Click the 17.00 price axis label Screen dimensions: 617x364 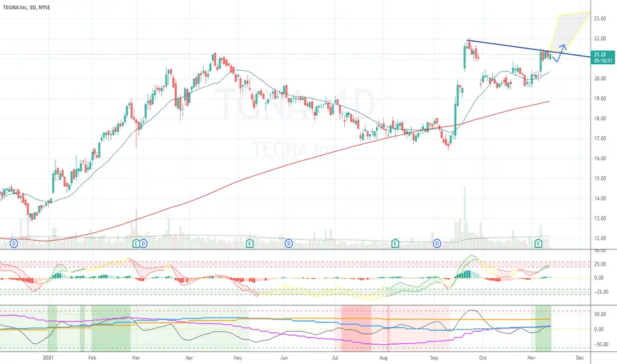pos(600,138)
